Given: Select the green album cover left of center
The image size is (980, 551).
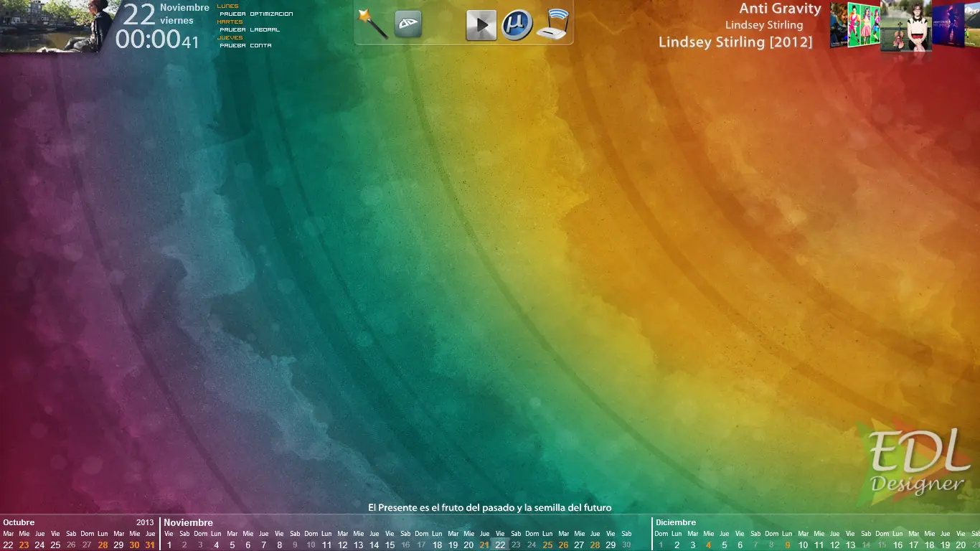Looking at the screenshot, I should coord(864,25).
